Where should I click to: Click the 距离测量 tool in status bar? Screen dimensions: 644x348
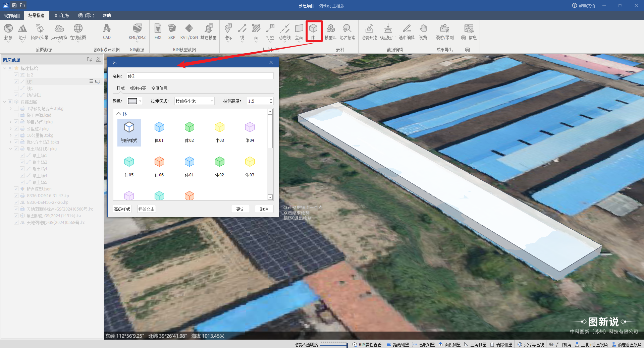point(398,345)
